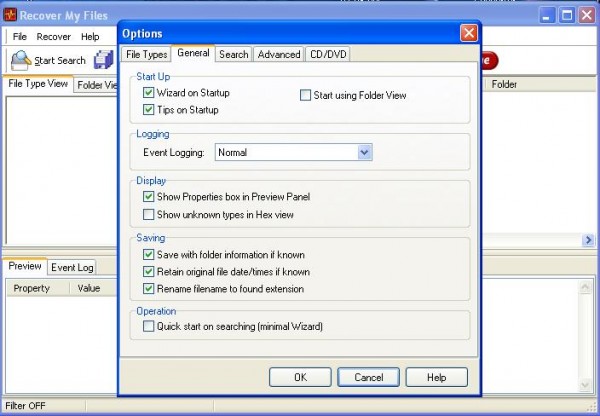Toggle Retain original file date/times if known
600x416 pixels.
pos(148,272)
